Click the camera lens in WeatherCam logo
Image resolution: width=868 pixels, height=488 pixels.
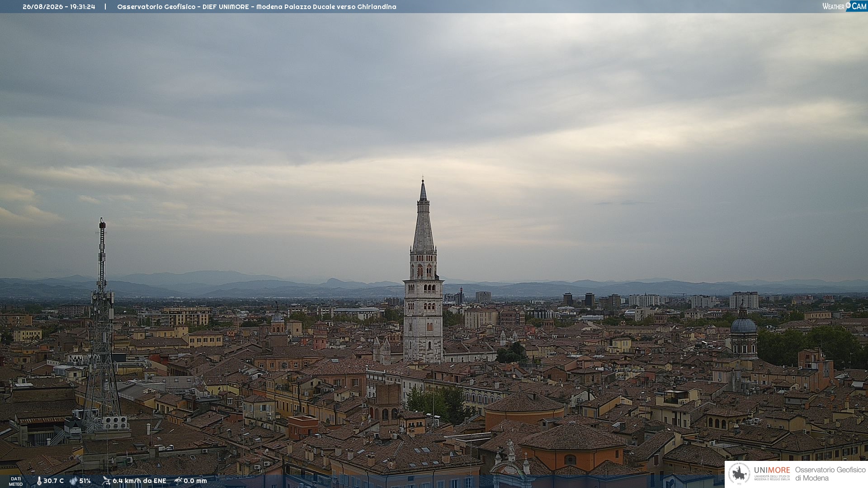tap(848, 5)
